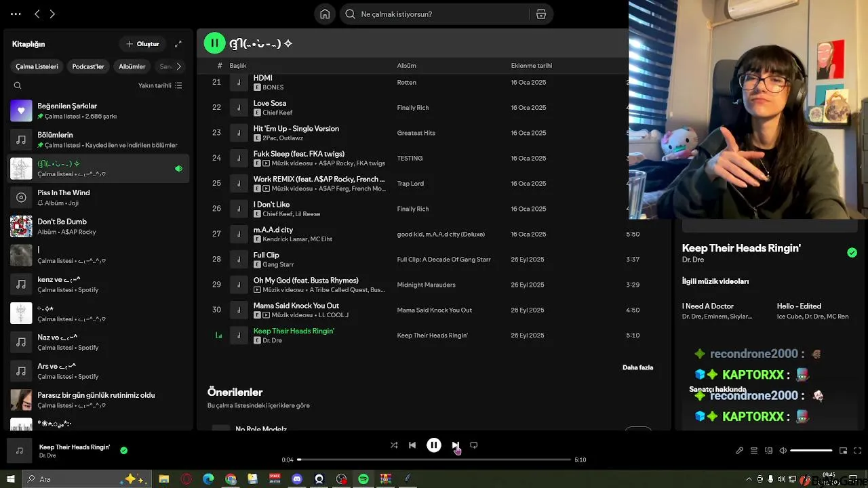Enter full screen mode
Screen dimensions: 868x488
click(858, 451)
